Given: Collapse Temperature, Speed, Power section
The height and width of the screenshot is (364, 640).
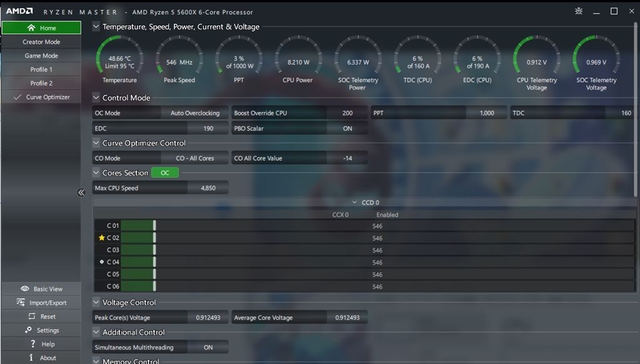Looking at the screenshot, I should click(96, 26).
